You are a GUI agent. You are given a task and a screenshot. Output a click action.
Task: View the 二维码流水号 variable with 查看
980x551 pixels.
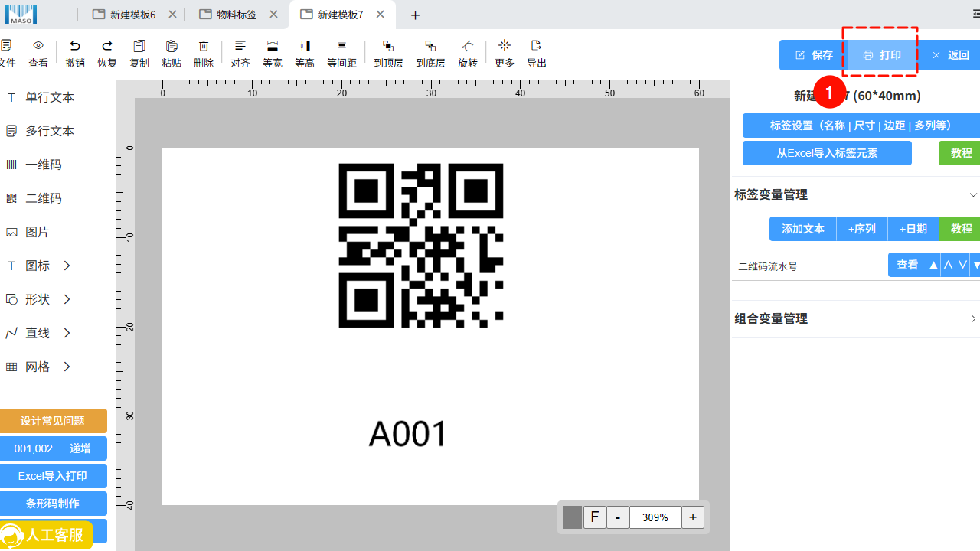click(907, 266)
